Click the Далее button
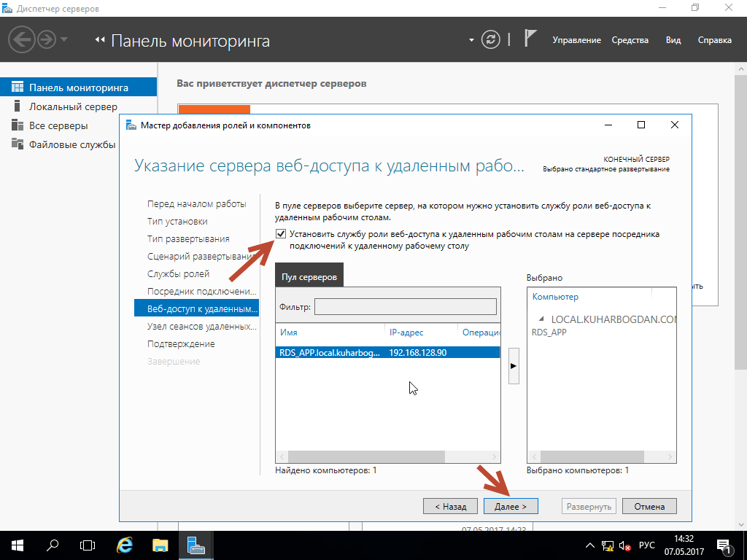Image resolution: width=747 pixels, height=560 pixels. click(510, 506)
